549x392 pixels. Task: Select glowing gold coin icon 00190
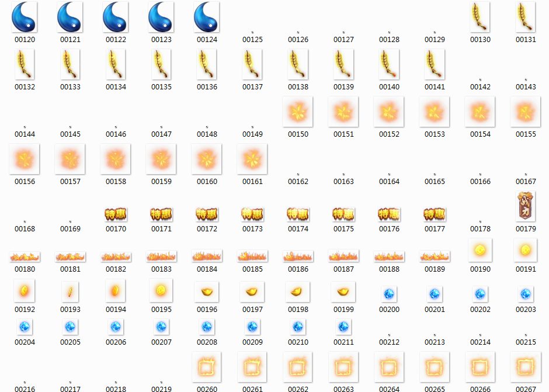pos(480,250)
